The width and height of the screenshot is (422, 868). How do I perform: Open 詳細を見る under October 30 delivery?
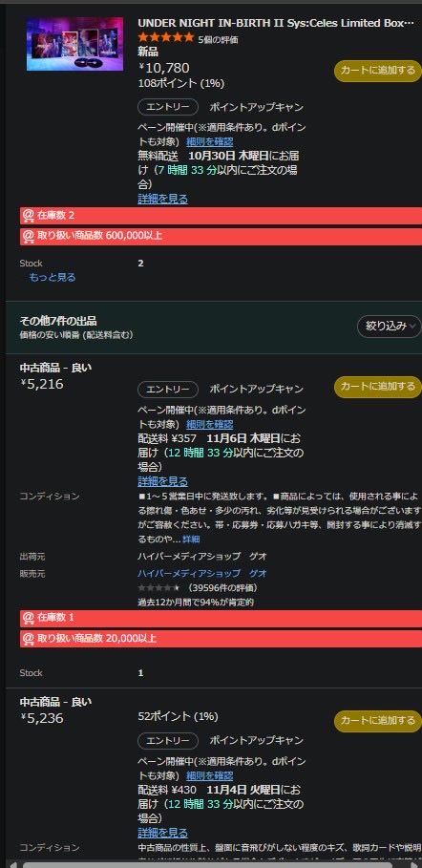point(163,199)
